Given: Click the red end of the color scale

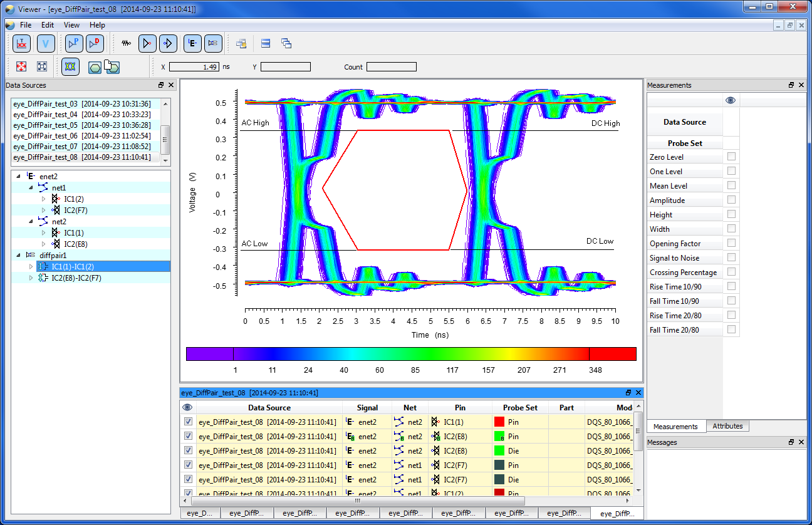Looking at the screenshot, I should pos(612,354).
